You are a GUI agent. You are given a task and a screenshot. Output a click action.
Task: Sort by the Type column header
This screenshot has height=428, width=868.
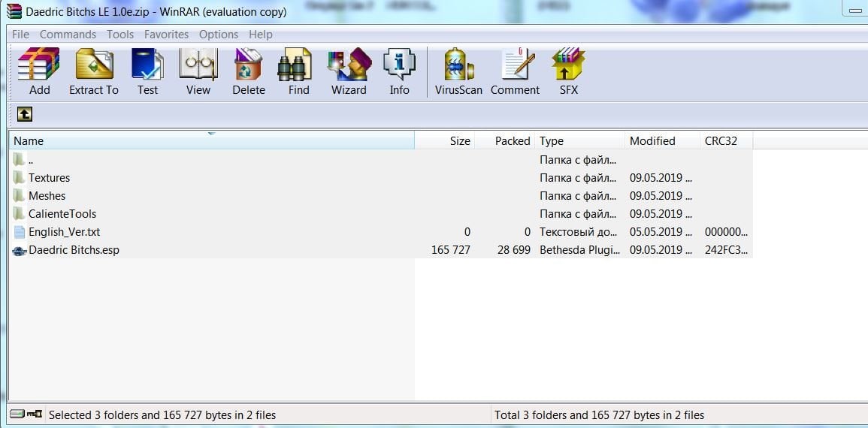click(x=580, y=141)
